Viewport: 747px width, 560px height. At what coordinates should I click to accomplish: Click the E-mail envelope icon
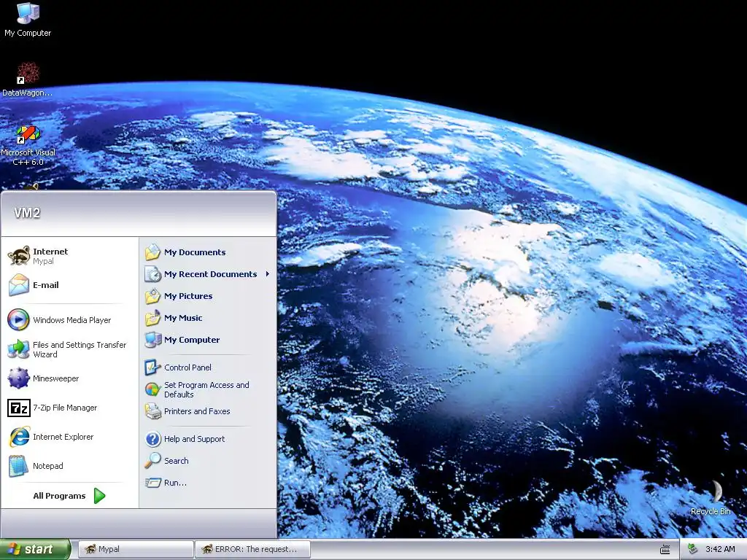[x=18, y=285]
